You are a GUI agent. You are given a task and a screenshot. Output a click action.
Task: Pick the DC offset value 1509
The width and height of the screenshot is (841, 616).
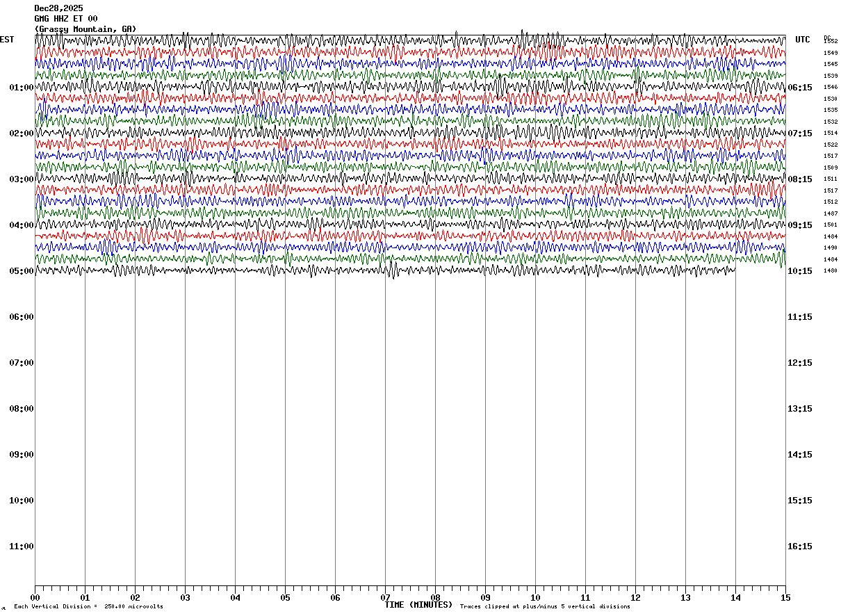(x=831, y=168)
